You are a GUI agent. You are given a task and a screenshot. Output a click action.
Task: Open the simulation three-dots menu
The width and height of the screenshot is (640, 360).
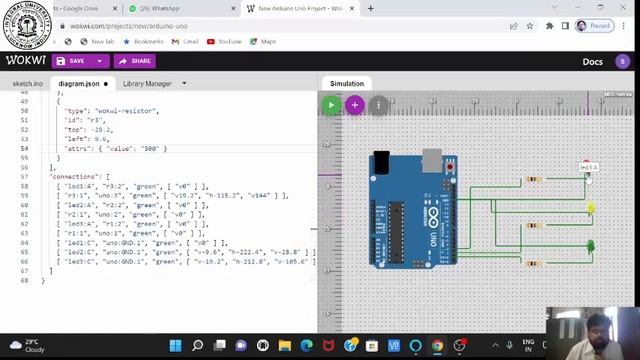click(378, 105)
